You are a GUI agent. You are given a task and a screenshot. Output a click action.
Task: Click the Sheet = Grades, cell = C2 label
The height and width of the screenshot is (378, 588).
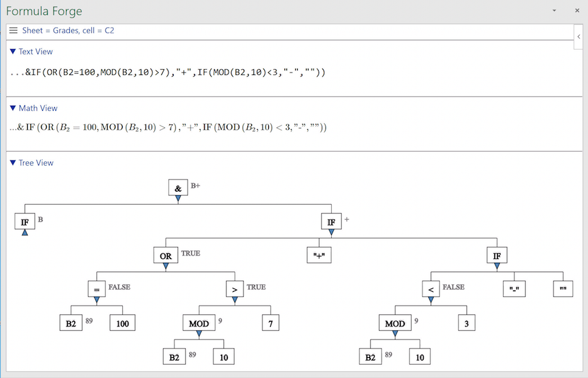tap(68, 30)
